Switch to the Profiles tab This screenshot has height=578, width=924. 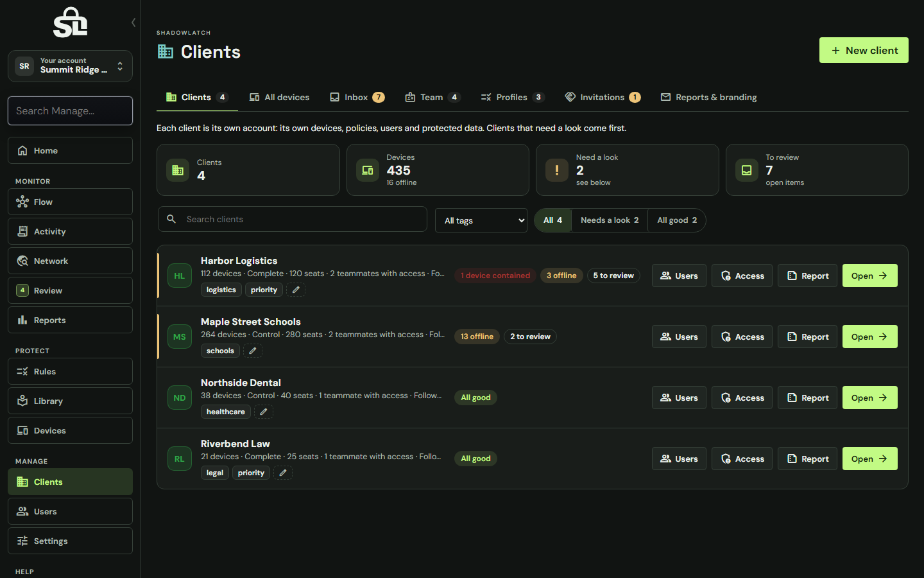tap(512, 98)
